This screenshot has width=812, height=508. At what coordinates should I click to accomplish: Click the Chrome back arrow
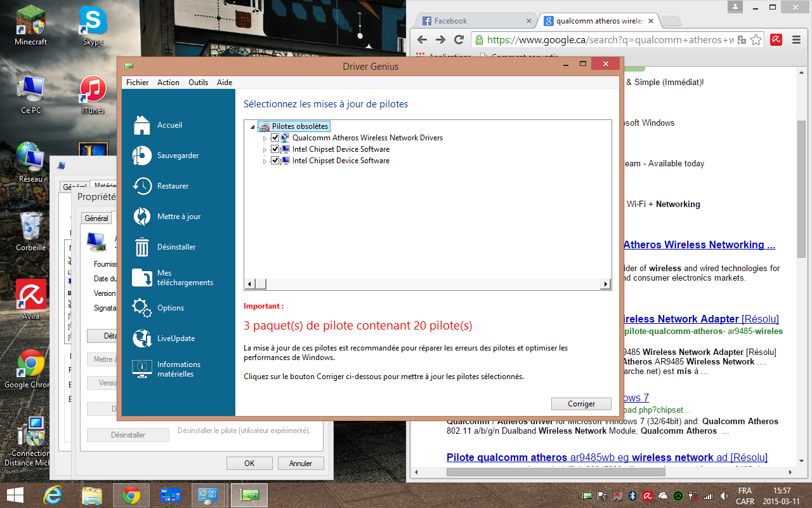(422, 39)
